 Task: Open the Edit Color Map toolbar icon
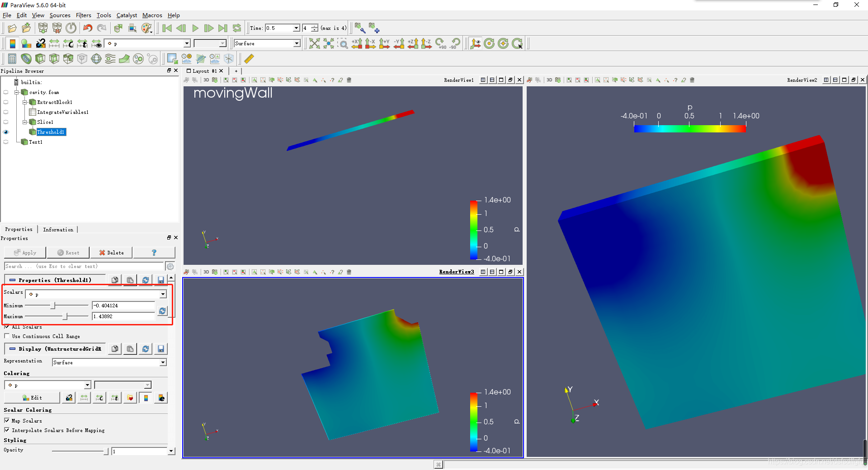point(26,43)
